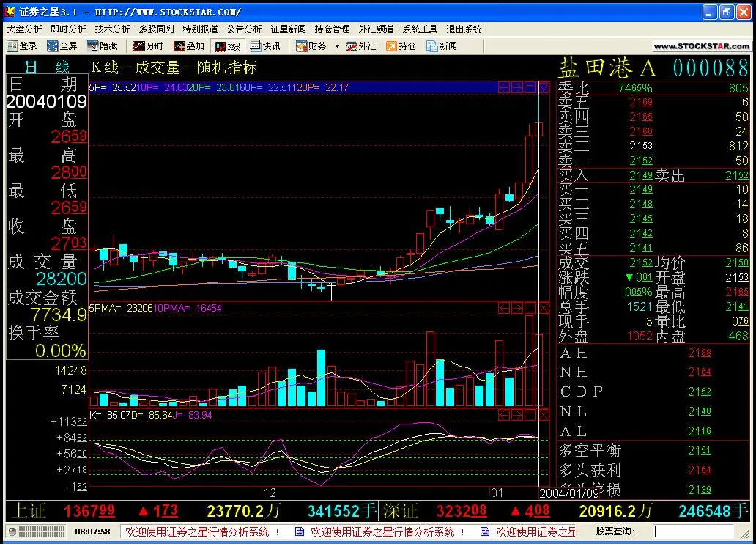The width and height of the screenshot is (756, 544).
Task: Click the 多头获利 row value 2164
Action: coord(700,470)
